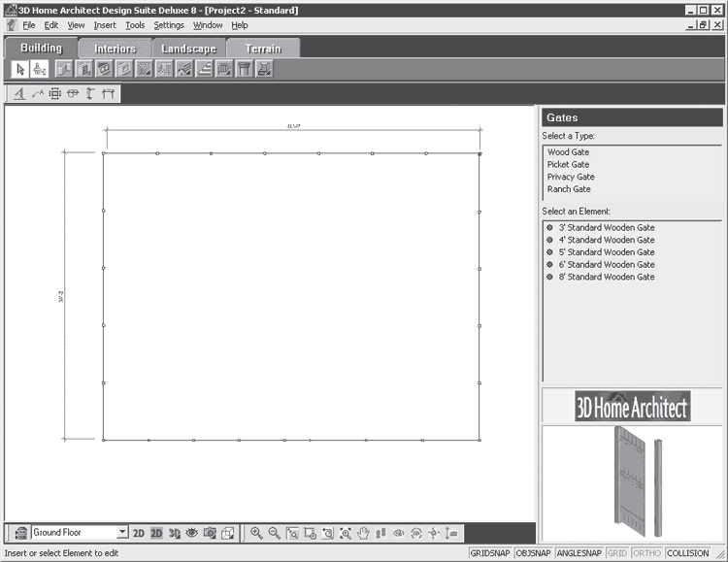Image resolution: width=728 pixels, height=562 pixels.
Task: Open view filter eye icon
Action: click(192, 533)
